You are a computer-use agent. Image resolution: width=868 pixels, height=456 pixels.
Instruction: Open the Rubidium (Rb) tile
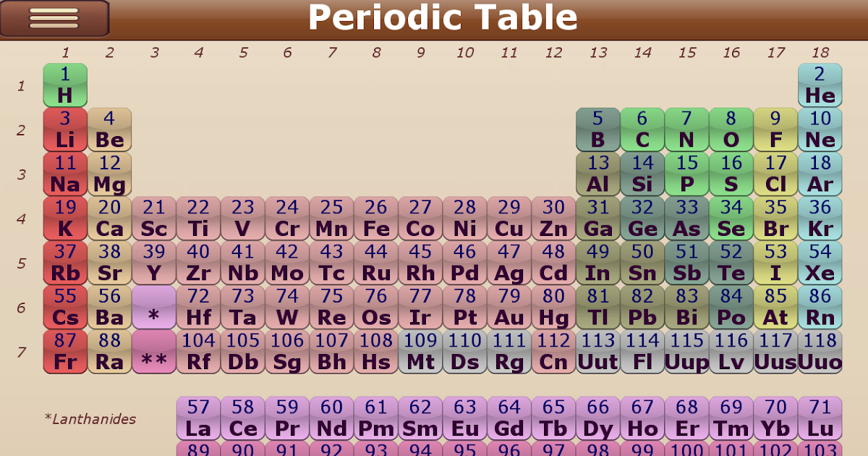[65, 263]
